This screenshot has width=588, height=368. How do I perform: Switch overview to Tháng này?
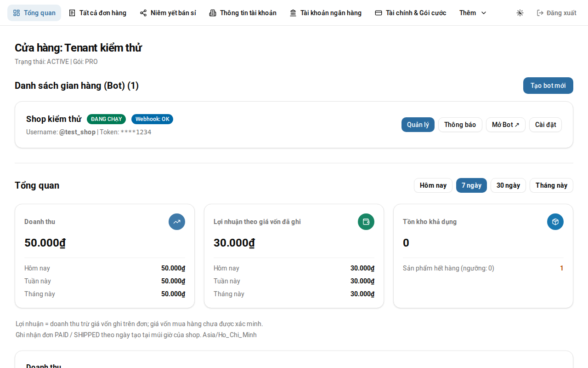551,185
